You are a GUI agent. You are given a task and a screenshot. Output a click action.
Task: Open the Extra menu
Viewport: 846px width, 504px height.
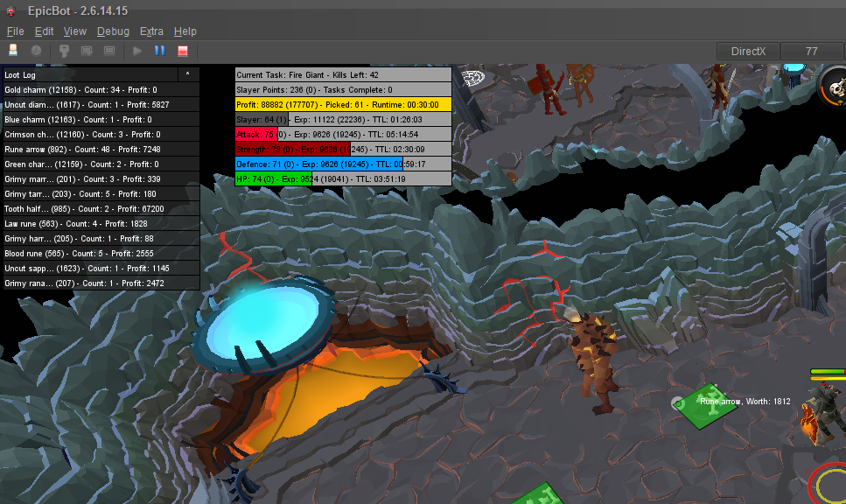[151, 31]
